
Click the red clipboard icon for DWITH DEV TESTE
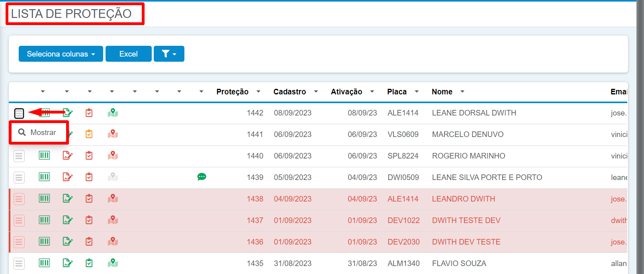pos(89,241)
